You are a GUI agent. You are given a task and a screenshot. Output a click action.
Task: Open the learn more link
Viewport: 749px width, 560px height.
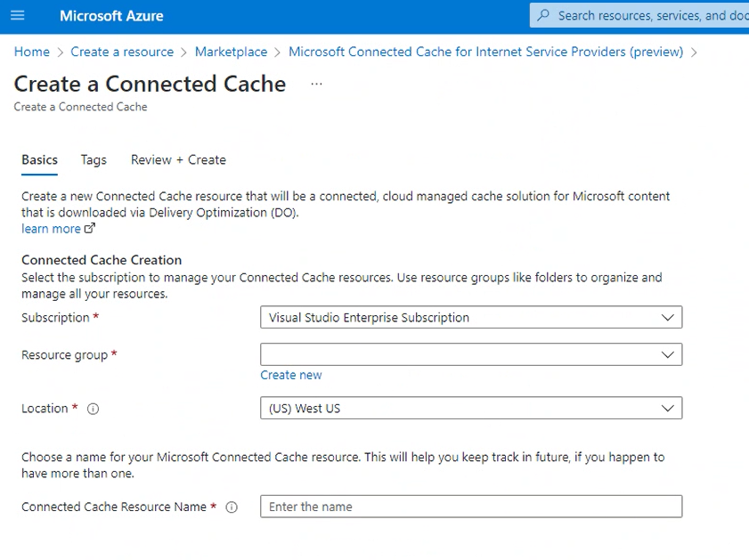(51, 229)
